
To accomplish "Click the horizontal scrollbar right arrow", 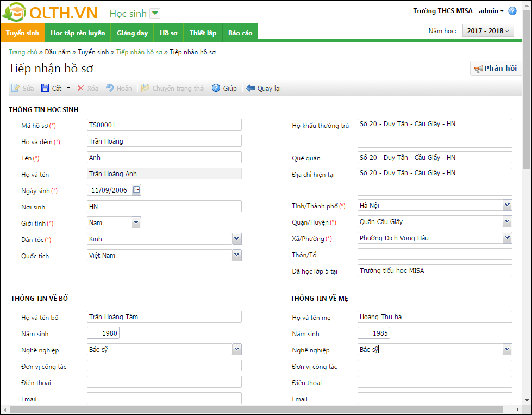I will click(518, 410).
